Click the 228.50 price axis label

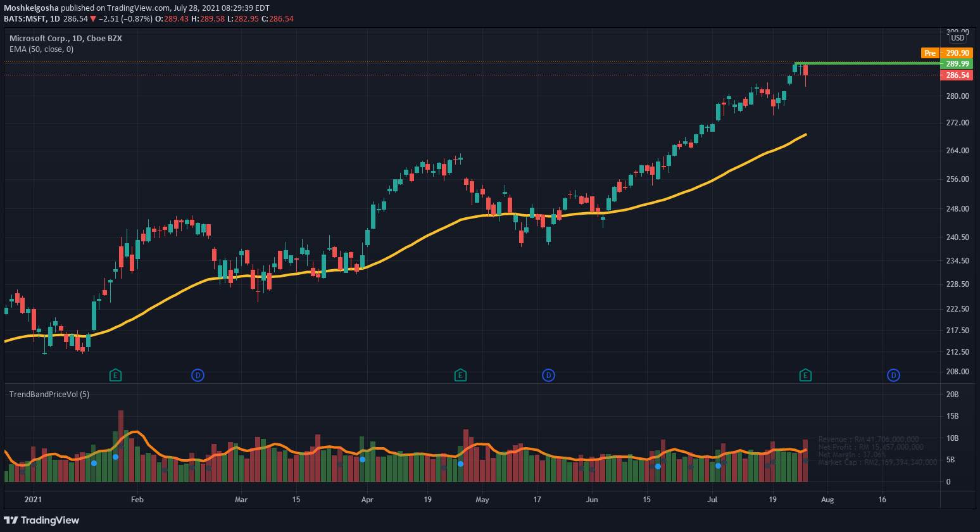click(957, 284)
